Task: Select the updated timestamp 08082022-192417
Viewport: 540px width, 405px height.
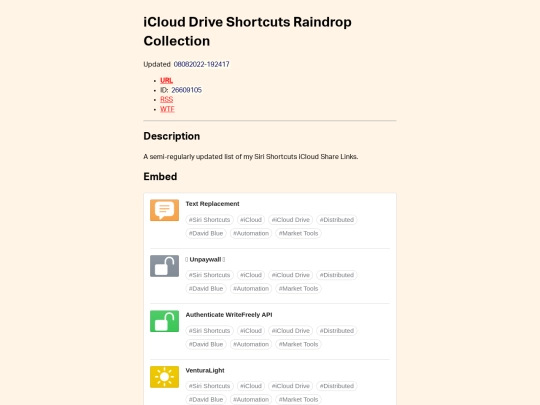Action: coord(201,64)
